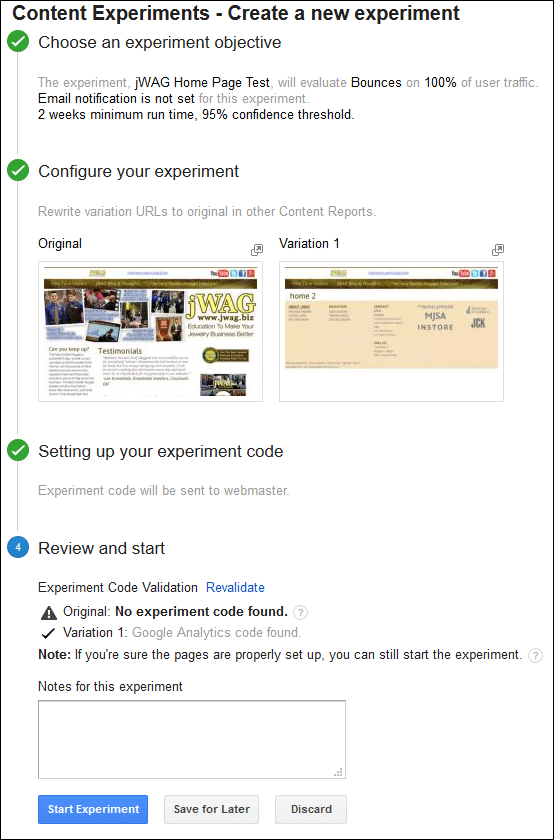Screen dimensions: 554x840
Task: Open the Variation 1 page thumbnail preview
Action: point(391,331)
